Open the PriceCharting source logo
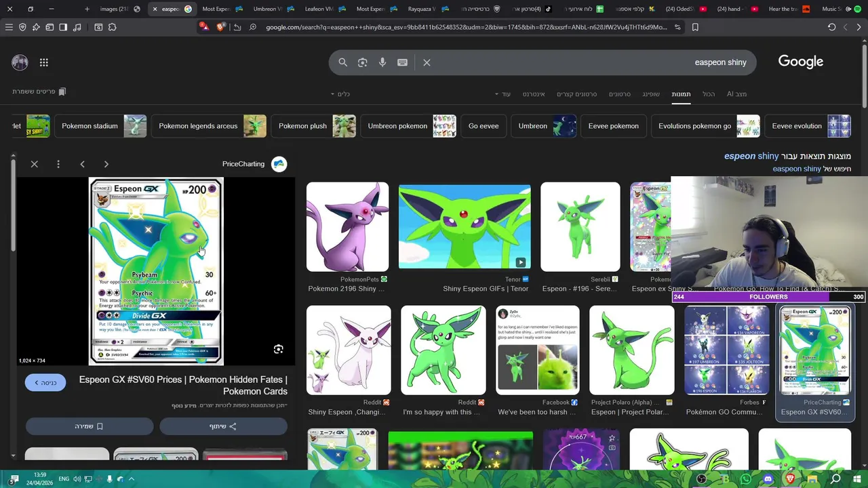Screen dimensions: 868x488 click(x=279, y=164)
